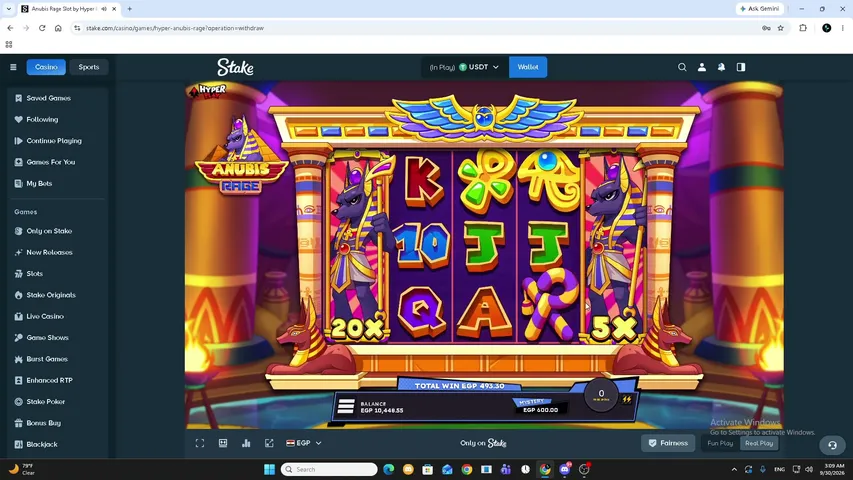Switch to Real Play mode
Viewport: 853px width, 480px height.
point(759,443)
